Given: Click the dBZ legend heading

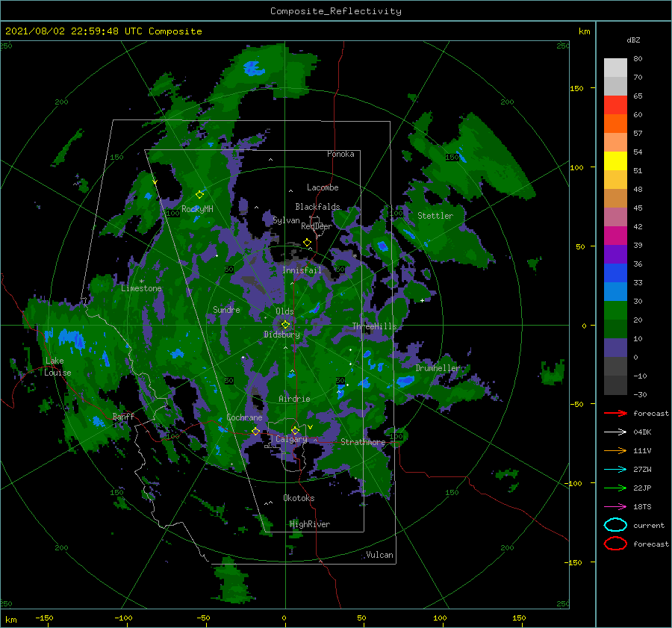Looking at the screenshot, I should pyautogui.click(x=633, y=40).
